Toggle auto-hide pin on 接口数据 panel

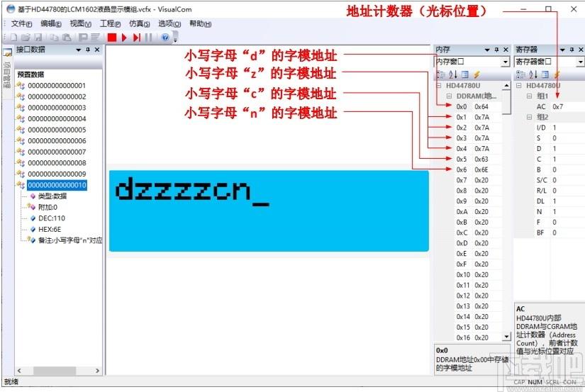[x=88, y=50]
